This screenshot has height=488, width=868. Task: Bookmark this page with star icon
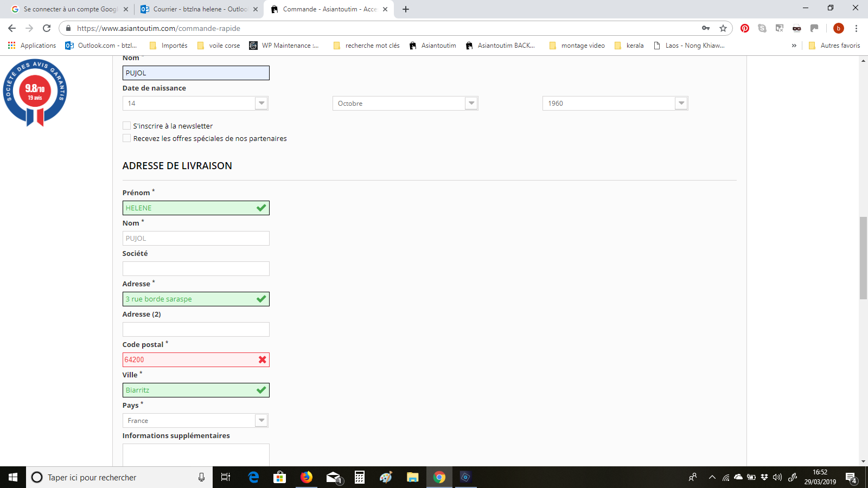click(x=723, y=28)
